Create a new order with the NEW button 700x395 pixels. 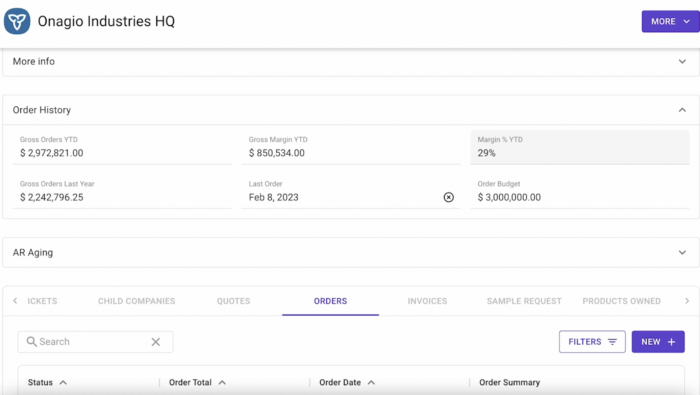coord(658,342)
